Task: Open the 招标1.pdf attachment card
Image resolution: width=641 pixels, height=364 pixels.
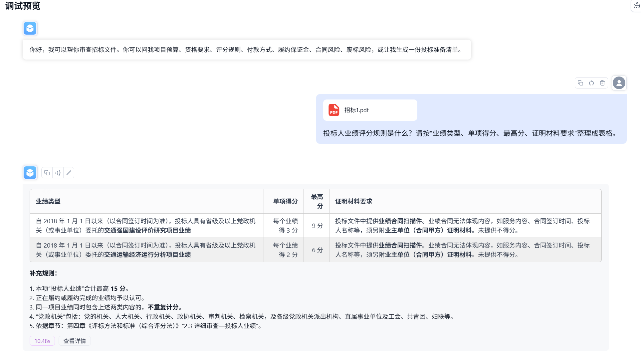Action: pos(370,110)
